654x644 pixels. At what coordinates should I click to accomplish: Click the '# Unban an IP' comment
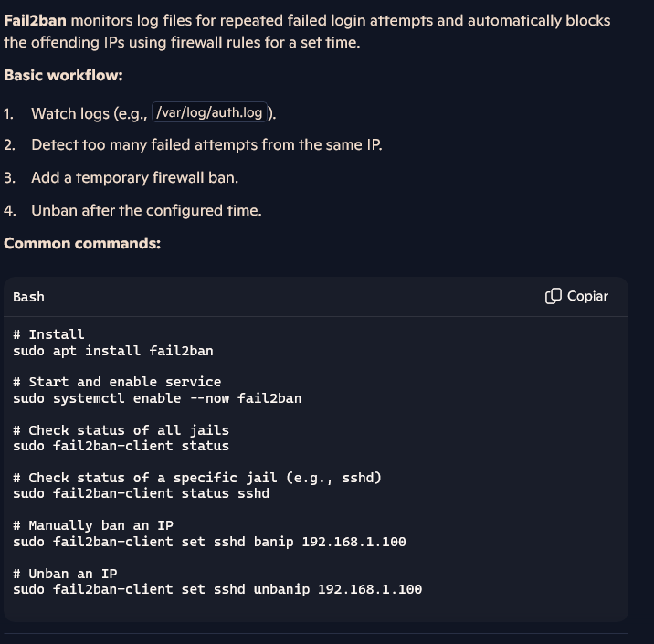pos(65,574)
